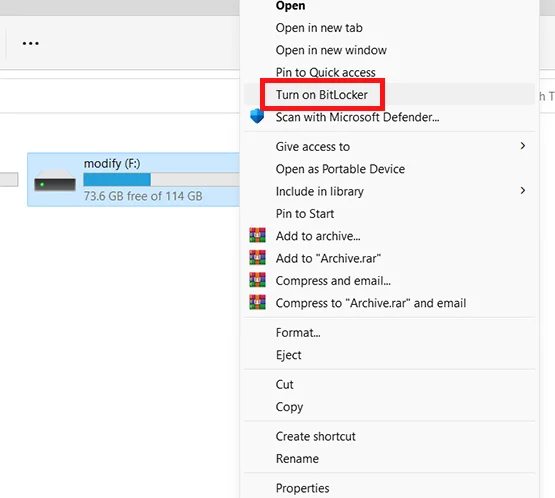Choose Open in the context menu
This screenshot has height=498, width=555.
pos(290,6)
